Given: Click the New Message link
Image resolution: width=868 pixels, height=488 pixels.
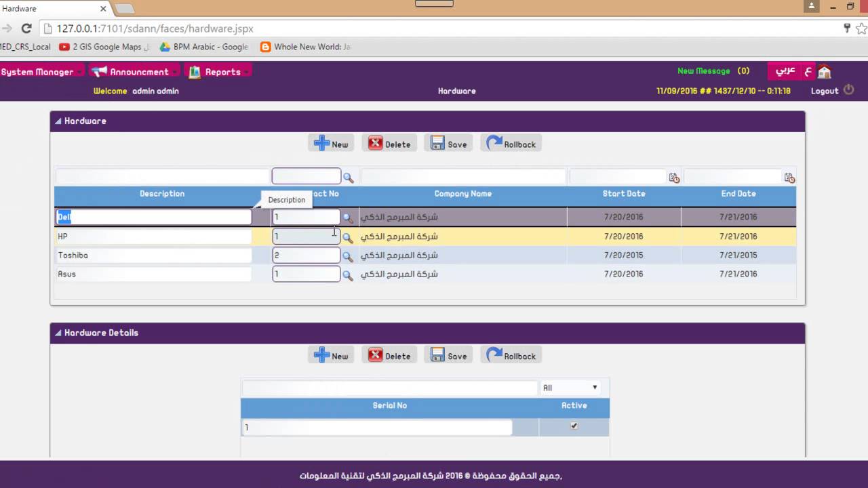Looking at the screenshot, I should point(704,71).
